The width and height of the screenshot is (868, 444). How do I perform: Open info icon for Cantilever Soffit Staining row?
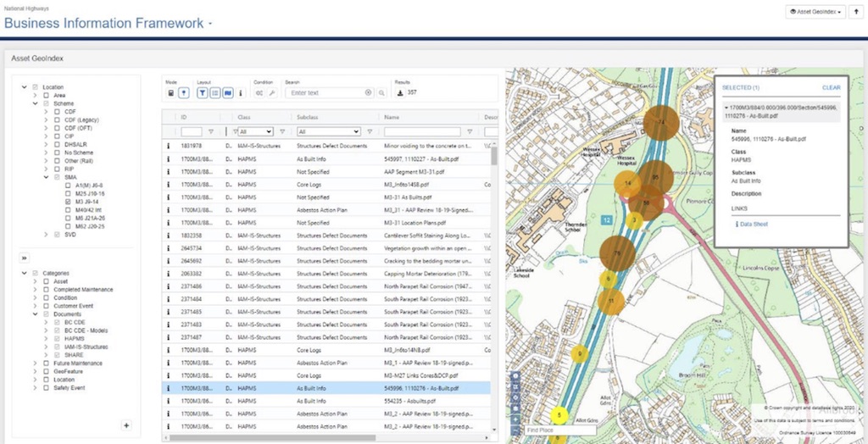coord(169,236)
